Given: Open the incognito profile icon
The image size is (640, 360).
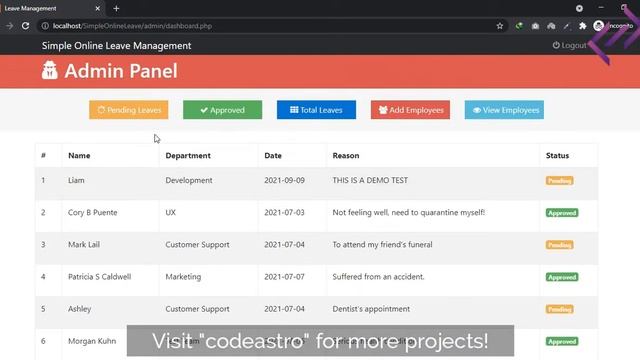Looking at the screenshot, I should pos(598,26).
